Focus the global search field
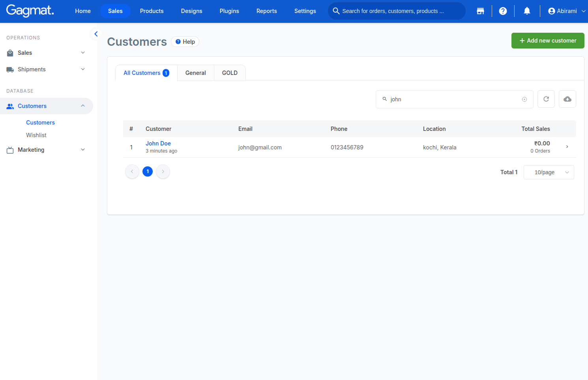Screen dimensions: 588x380 (397, 11)
